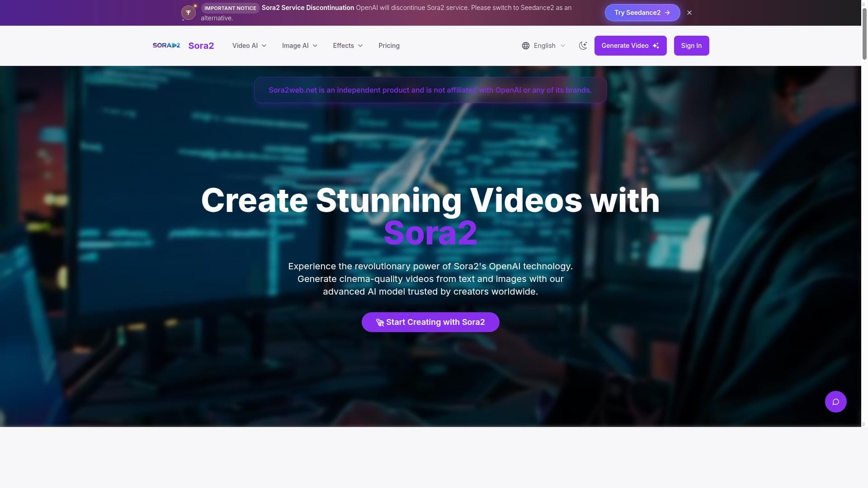The image size is (868, 488).
Task: Click the sparkle icon on Generate Video
Action: [656, 46]
